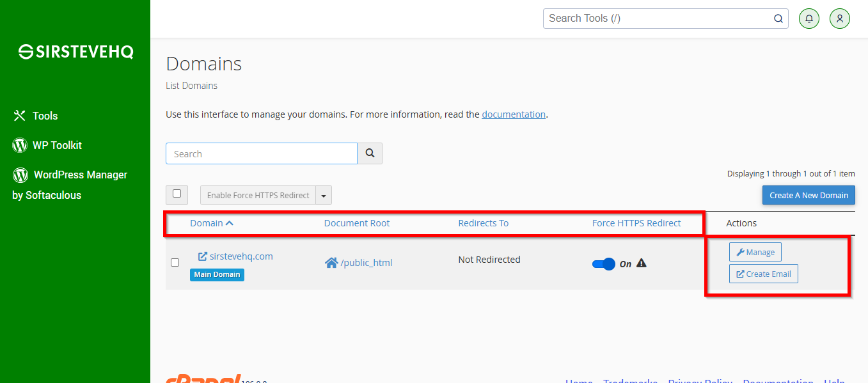Open WordPress Manager by Softaculous
The width and height of the screenshot is (868, 383).
pyautogui.click(x=70, y=185)
